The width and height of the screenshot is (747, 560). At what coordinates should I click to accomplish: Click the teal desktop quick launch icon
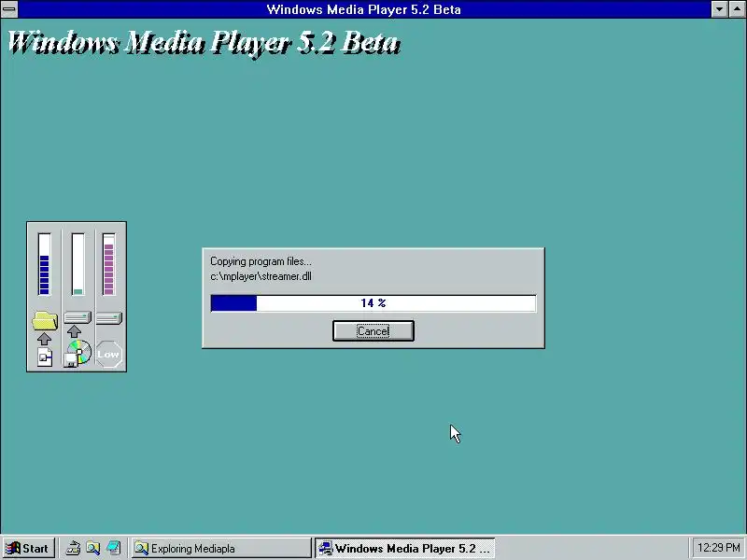point(113,548)
